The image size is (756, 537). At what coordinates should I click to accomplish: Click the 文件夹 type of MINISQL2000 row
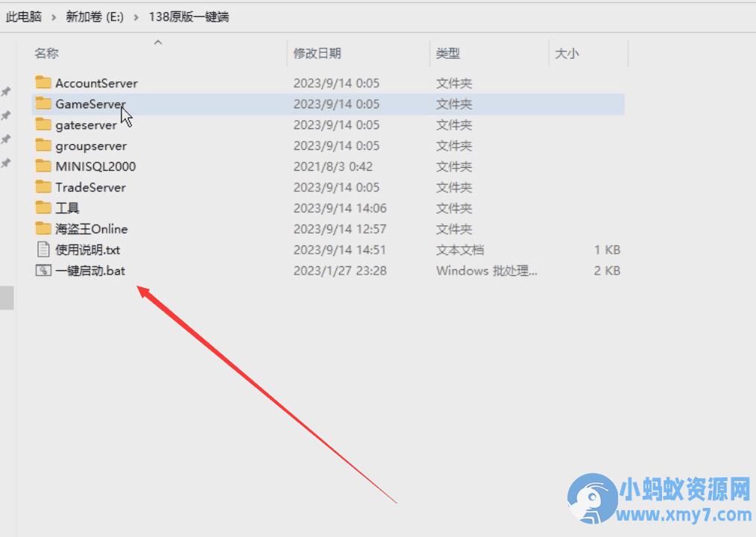coord(454,166)
